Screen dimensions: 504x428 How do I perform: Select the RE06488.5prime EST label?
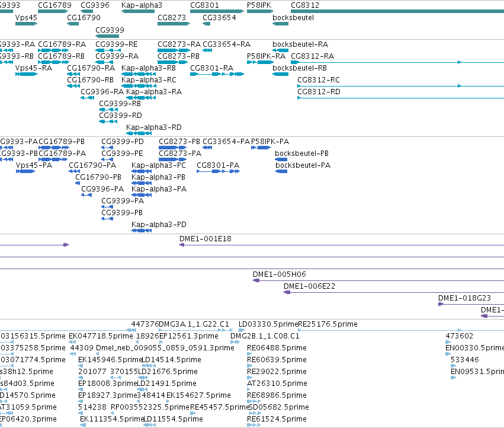(x=277, y=348)
